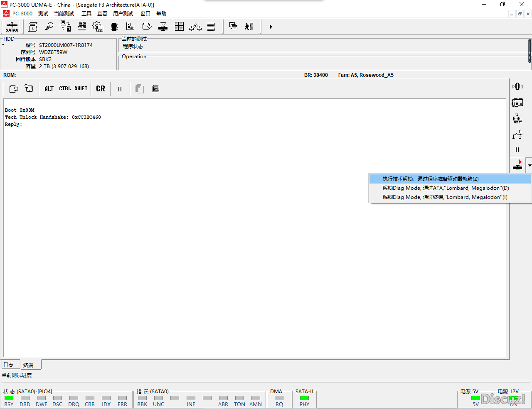Click model text ST2000LM007-1R8174
This screenshot has width=532, height=409.
coord(66,45)
